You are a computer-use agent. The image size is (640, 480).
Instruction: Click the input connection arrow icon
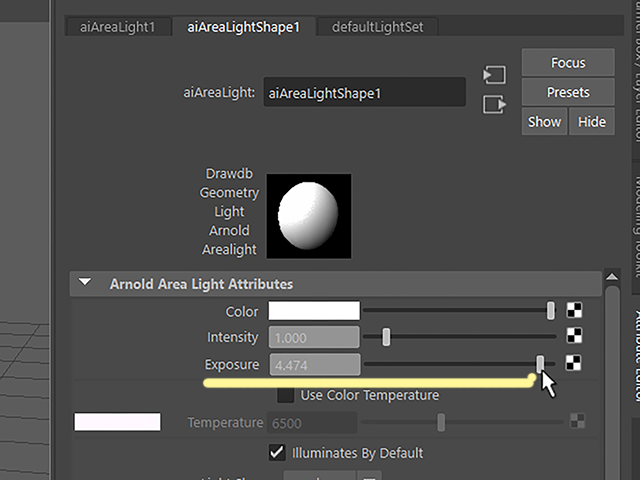point(494,75)
